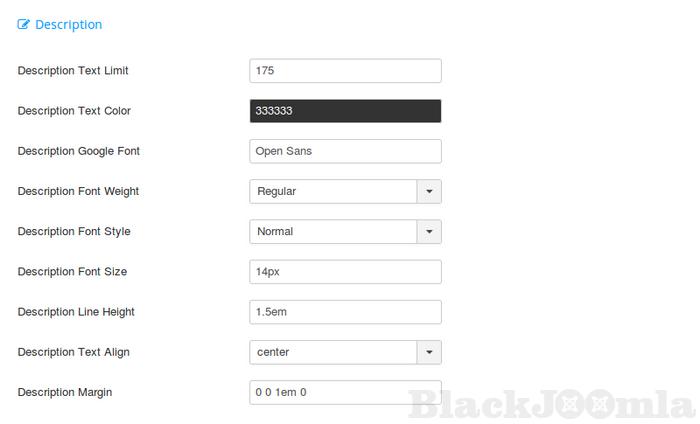
Task: Open the Description Text Color picker
Action: tap(345, 111)
